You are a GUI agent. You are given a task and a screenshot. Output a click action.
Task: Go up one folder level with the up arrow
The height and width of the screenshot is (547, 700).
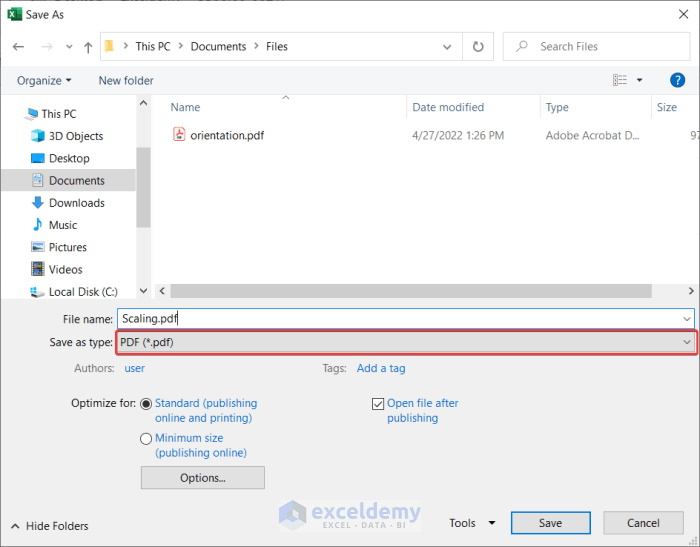pos(88,47)
